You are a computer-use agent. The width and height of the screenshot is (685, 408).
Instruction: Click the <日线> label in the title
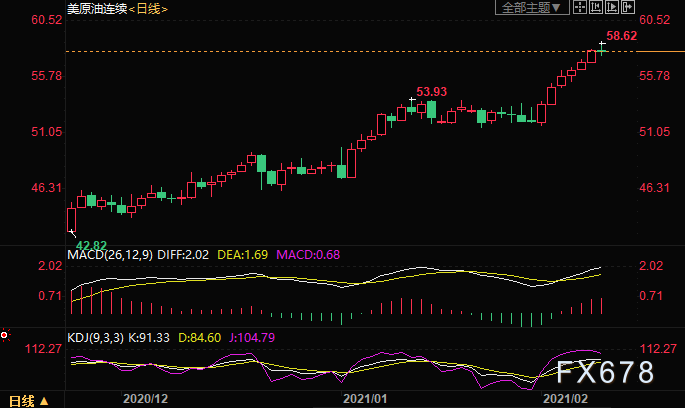tap(148, 9)
